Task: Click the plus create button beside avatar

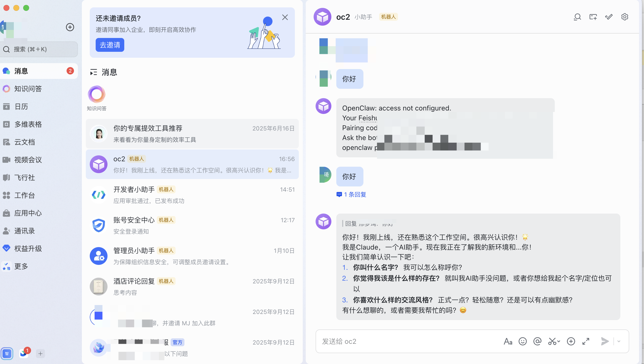Action: coord(70,27)
